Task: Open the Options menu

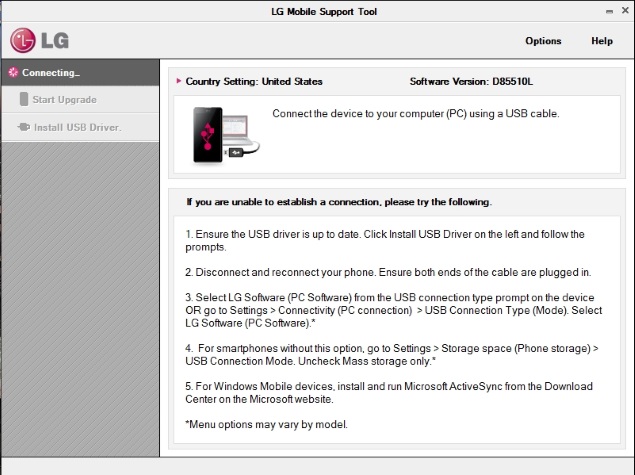Action: (x=543, y=41)
